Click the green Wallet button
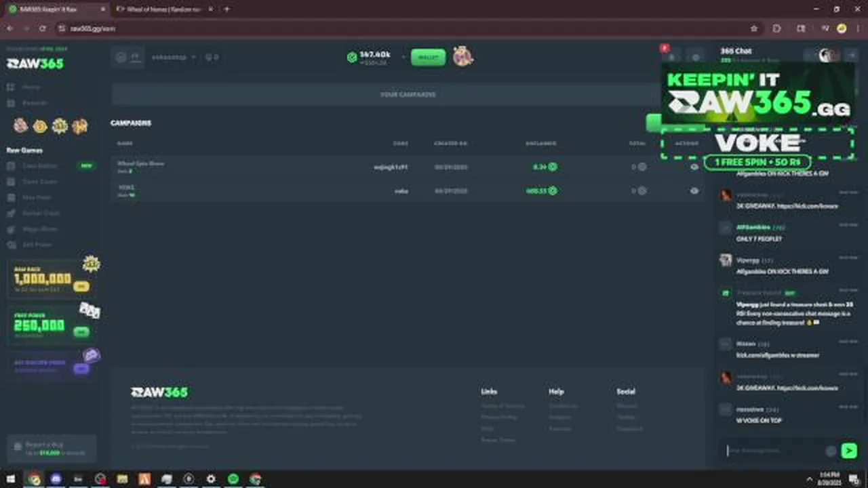The width and height of the screenshot is (868, 488). pos(428,58)
